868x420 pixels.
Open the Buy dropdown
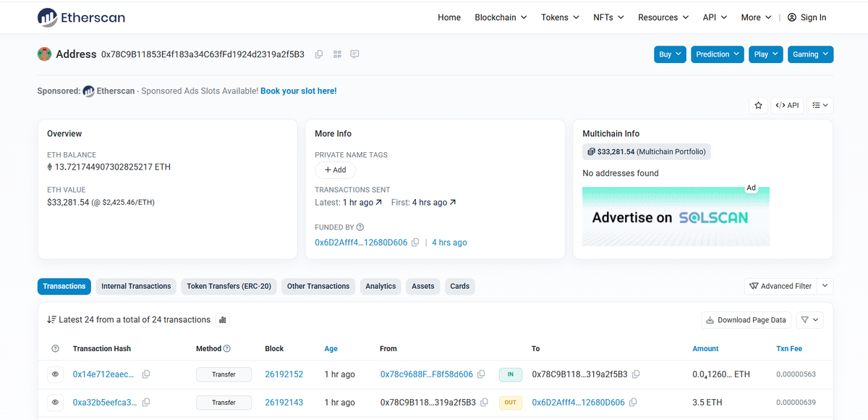point(671,54)
